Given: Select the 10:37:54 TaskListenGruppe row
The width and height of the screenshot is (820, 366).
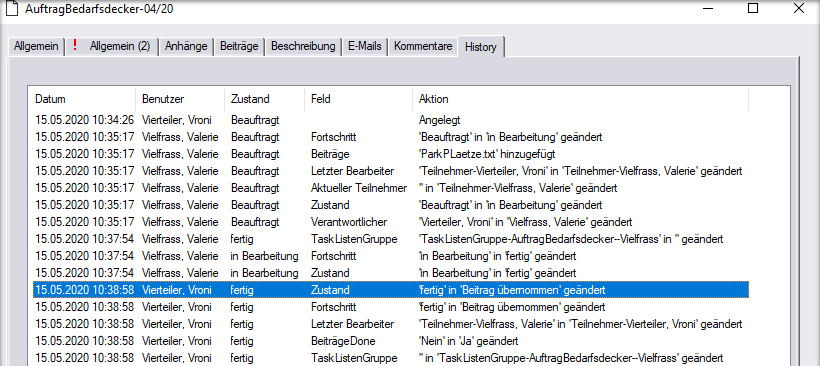Looking at the screenshot, I should point(391,239).
